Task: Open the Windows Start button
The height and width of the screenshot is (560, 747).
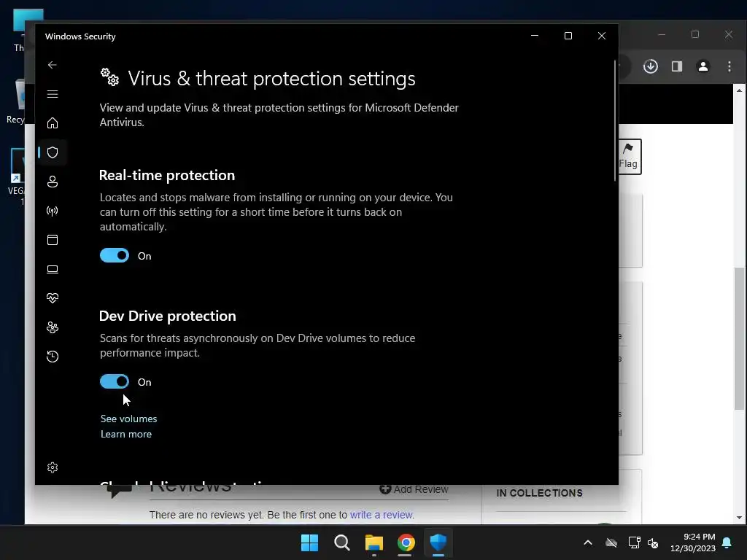Action: [309, 542]
